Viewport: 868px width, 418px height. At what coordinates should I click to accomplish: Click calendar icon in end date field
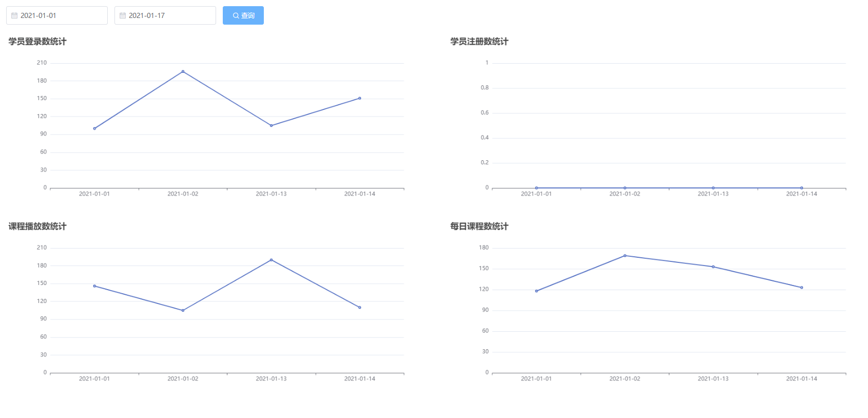pos(123,15)
